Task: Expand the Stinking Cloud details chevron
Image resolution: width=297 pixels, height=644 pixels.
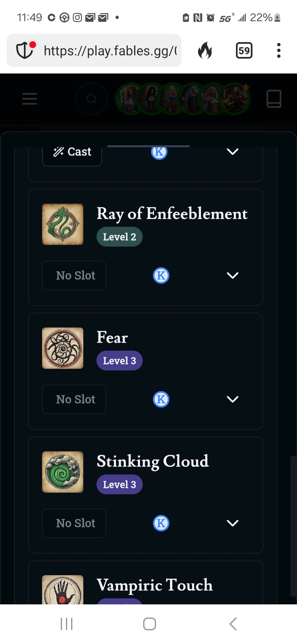Action: (x=232, y=523)
